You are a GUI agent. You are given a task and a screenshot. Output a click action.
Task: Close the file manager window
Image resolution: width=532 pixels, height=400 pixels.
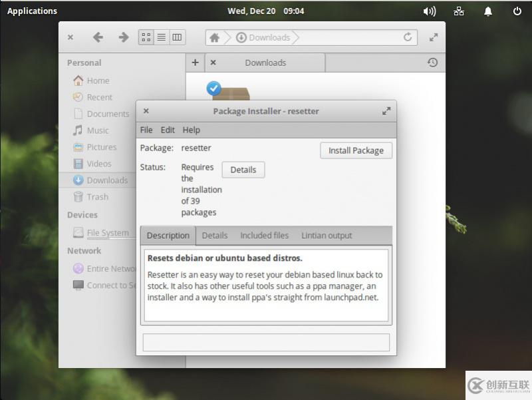pyautogui.click(x=70, y=37)
